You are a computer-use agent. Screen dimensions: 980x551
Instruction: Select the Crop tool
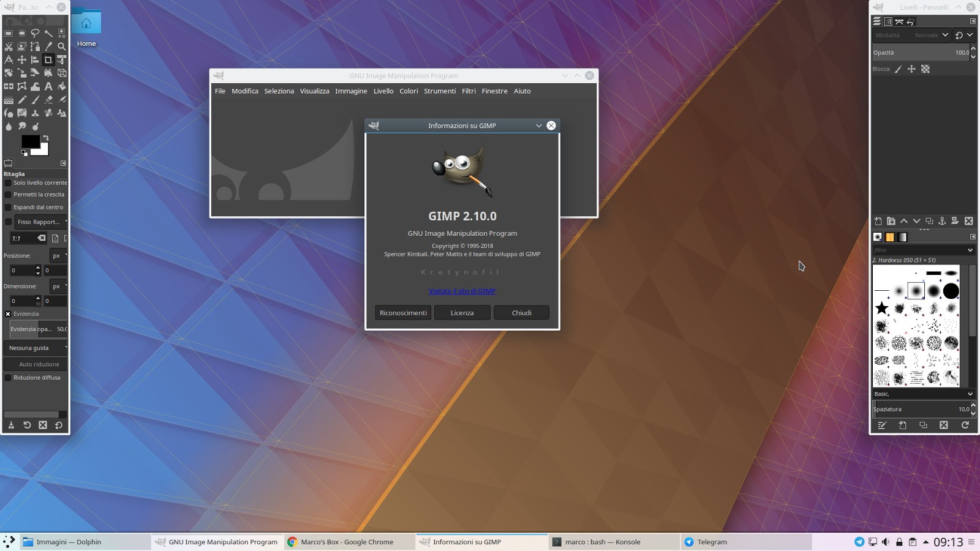[x=48, y=60]
